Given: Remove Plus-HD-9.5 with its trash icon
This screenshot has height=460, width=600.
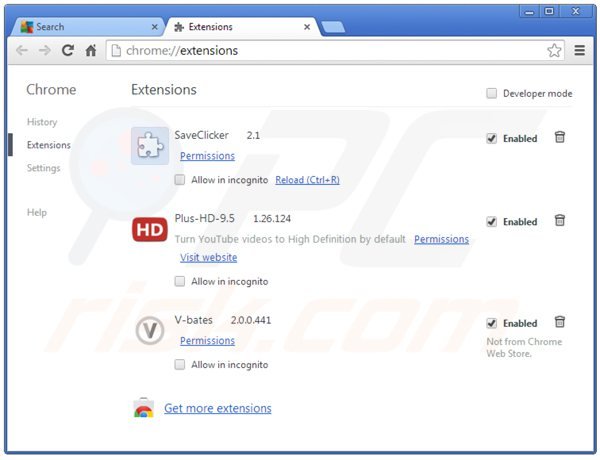Looking at the screenshot, I should click(x=560, y=220).
